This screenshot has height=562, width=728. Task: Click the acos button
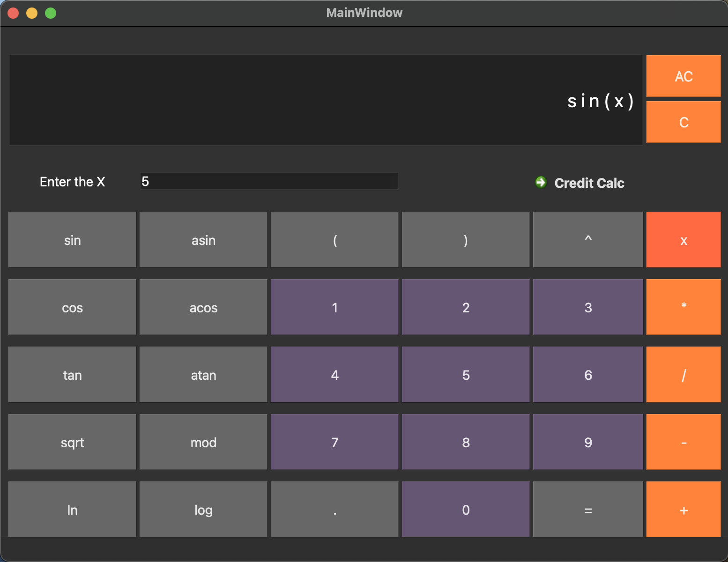point(203,307)
